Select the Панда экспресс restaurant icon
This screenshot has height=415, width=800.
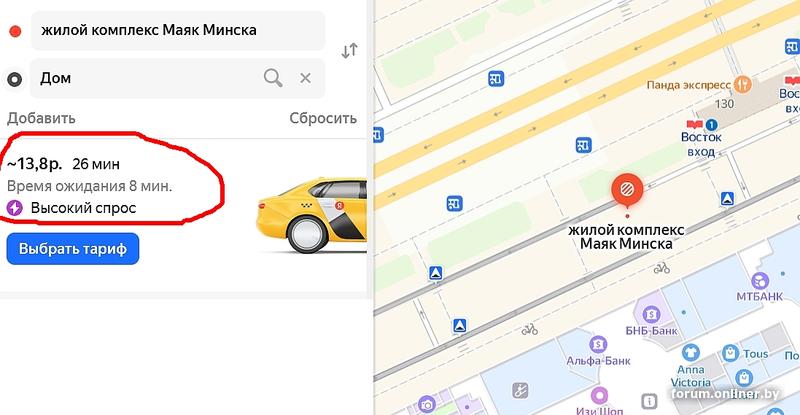click(x=742, y=84)
